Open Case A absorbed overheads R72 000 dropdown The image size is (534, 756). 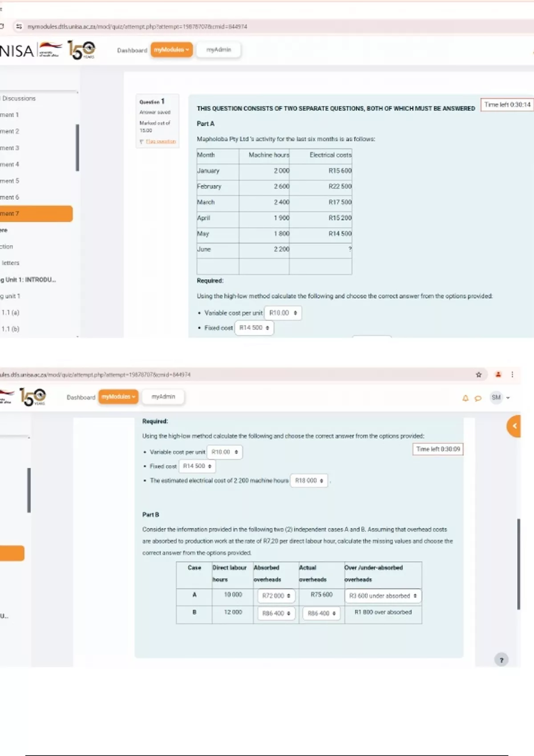276,596
